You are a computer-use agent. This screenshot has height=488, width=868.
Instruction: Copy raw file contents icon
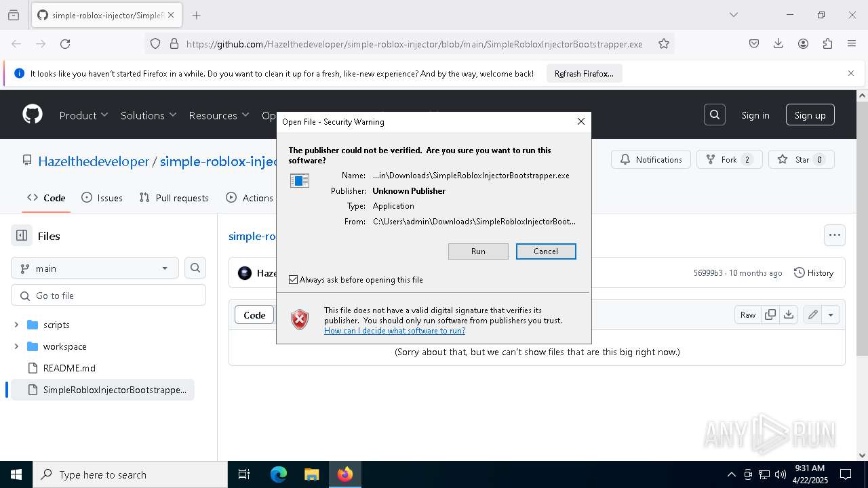coord(770,314)
